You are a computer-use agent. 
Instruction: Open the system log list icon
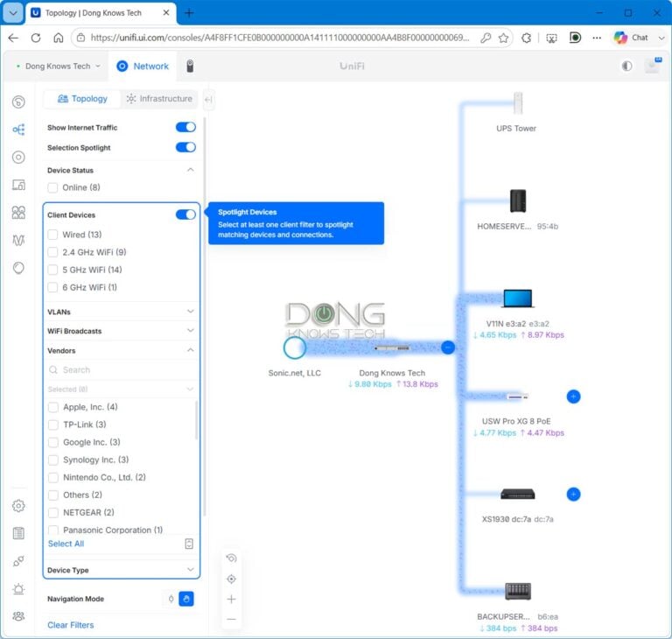click(18, 533)
